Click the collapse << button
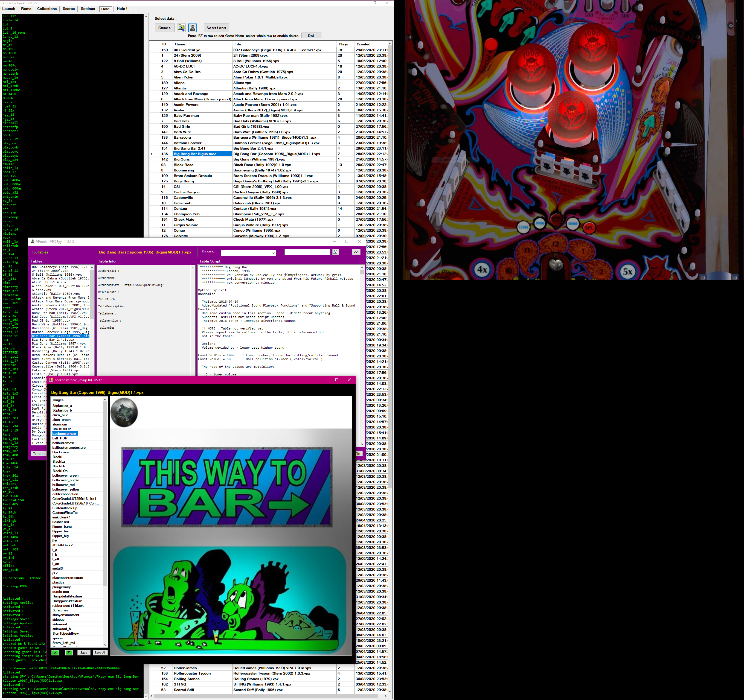The width and height of the screenshot is (744, 700). 356,252
